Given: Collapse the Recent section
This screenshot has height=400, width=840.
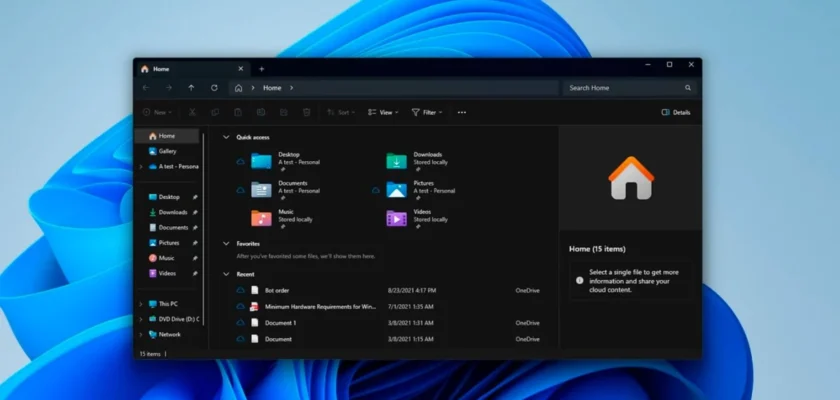Looking at the screenshot, I should [x=225, y=273].
